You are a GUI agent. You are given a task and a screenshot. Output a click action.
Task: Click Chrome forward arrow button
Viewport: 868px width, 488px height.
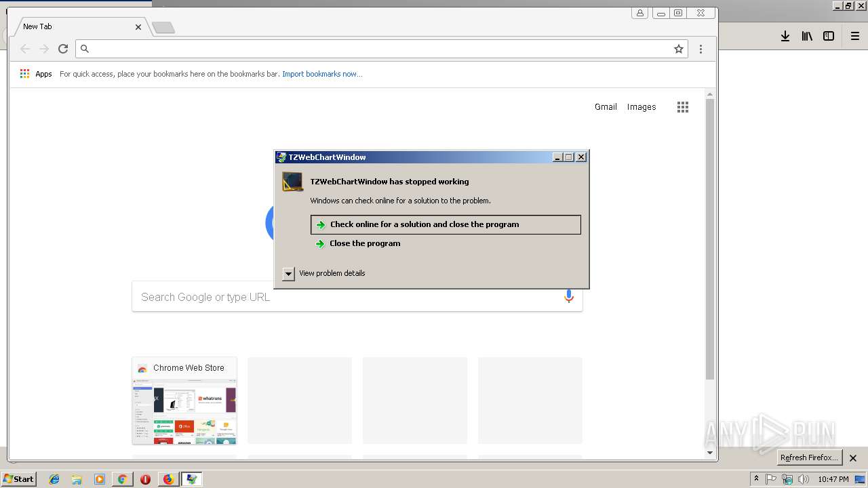[x=44, y=49]
